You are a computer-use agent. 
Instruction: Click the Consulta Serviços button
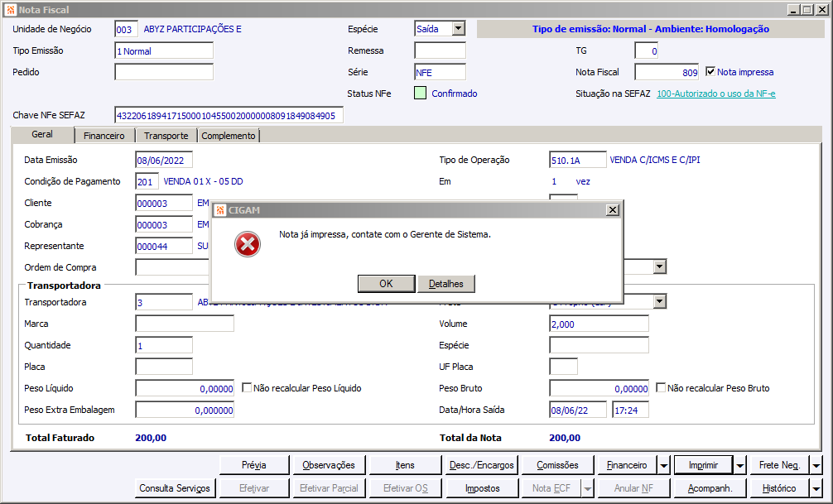click(x=174, y=488)
